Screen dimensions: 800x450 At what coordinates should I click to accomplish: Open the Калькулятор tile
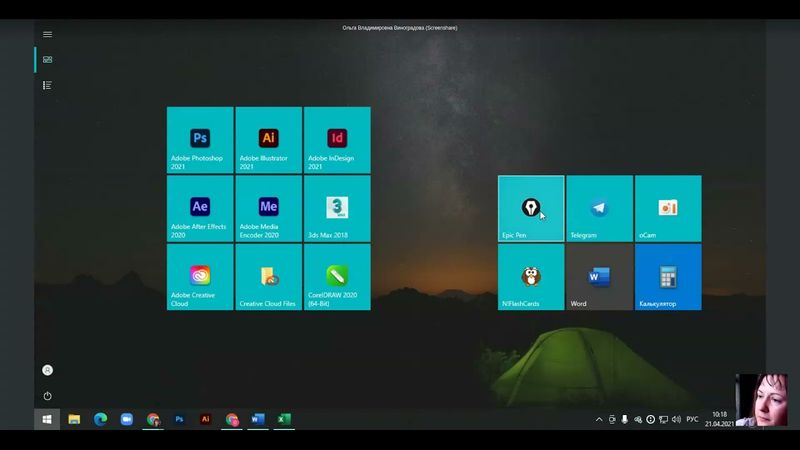(668, 277)
